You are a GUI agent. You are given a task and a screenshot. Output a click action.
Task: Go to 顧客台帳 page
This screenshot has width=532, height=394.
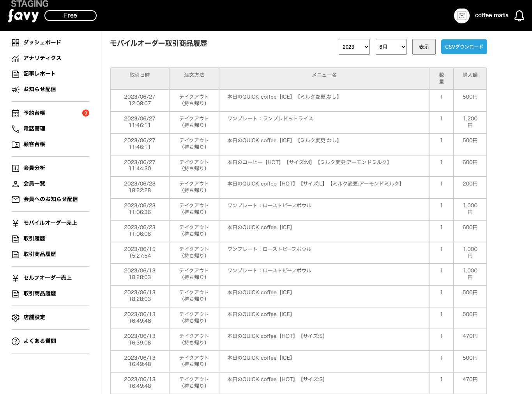[x=34, y=144]
